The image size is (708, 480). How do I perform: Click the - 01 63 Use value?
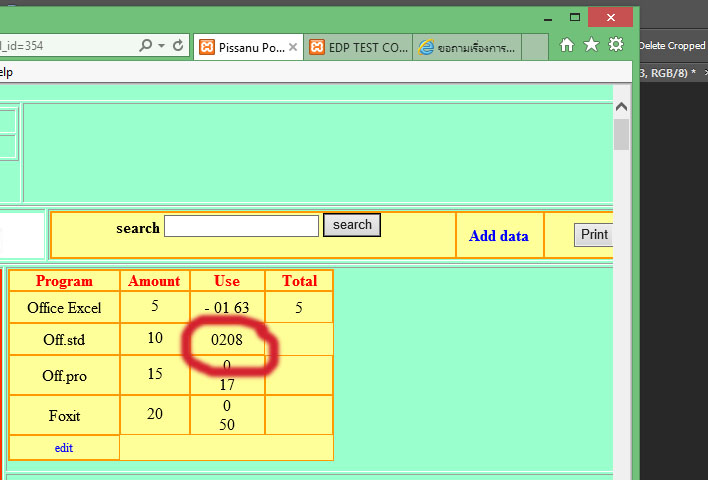click(227, 308)
